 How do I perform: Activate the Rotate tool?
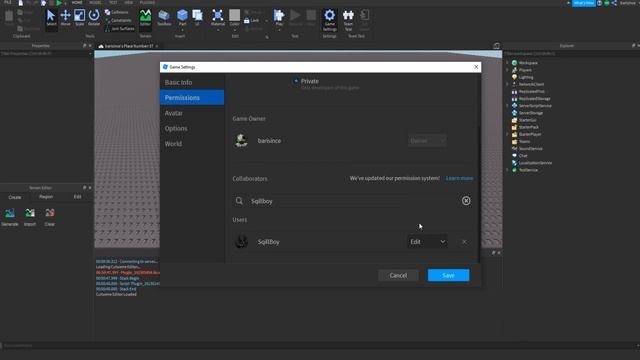tap(94, 18)
